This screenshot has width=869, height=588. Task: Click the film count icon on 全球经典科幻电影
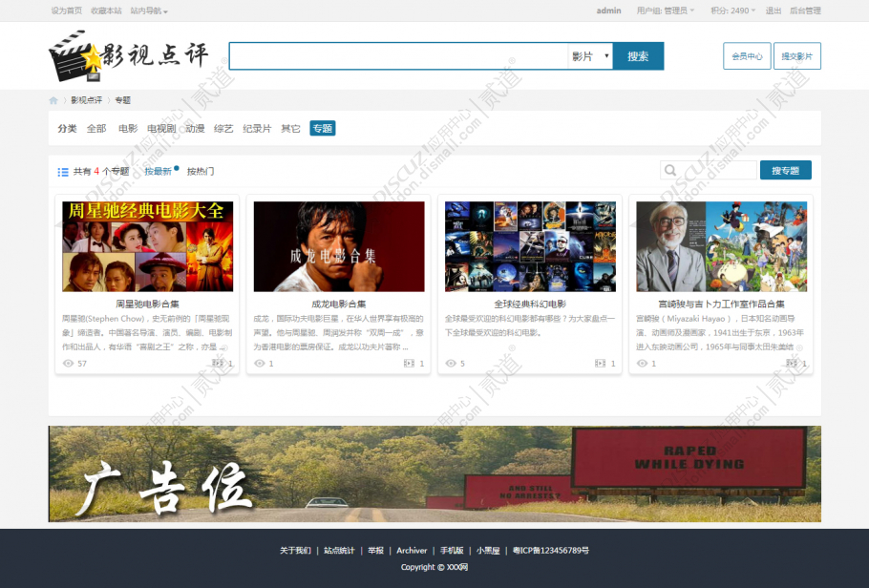pos(601,363)
